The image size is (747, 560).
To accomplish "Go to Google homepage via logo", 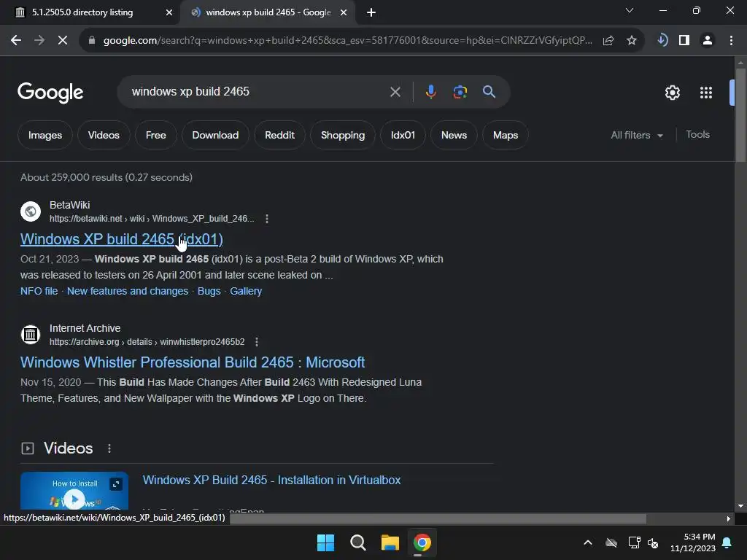I will pos(50,93).
